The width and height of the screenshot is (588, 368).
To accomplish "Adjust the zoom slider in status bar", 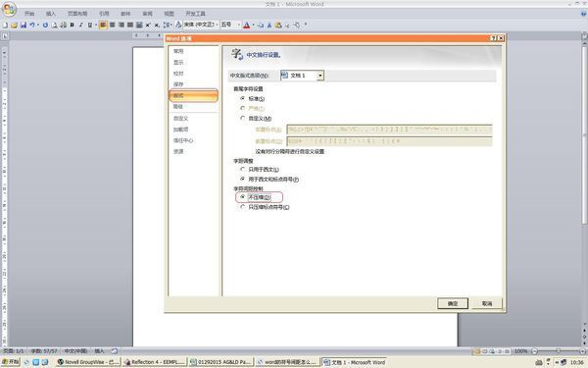I will [559, 351].
